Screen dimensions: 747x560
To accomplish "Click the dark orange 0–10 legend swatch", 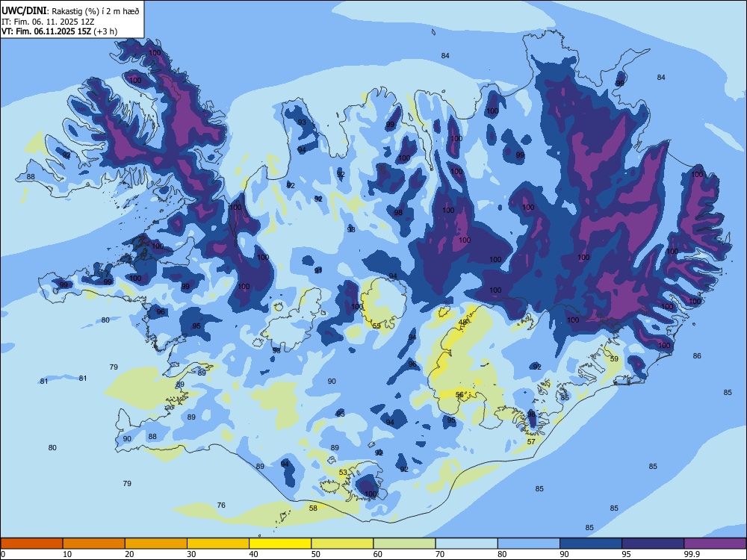I will pos(31,544).
